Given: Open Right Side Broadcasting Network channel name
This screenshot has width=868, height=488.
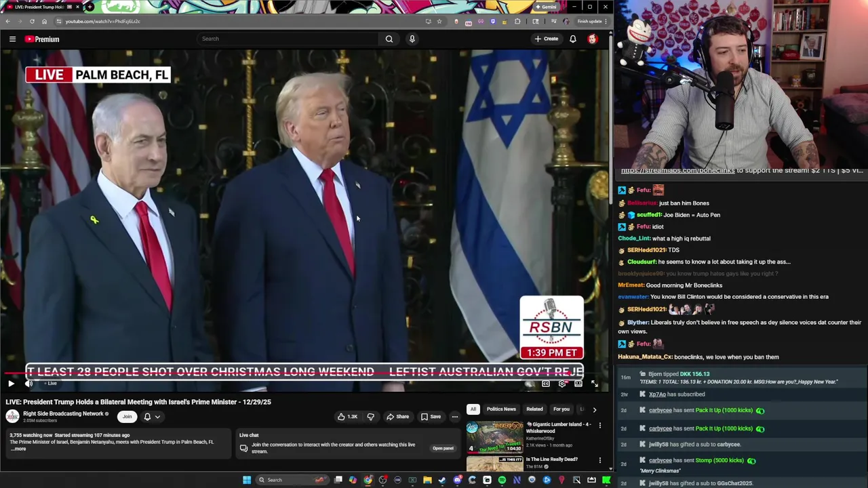Looking at the screenshot, I should point(62,413).
